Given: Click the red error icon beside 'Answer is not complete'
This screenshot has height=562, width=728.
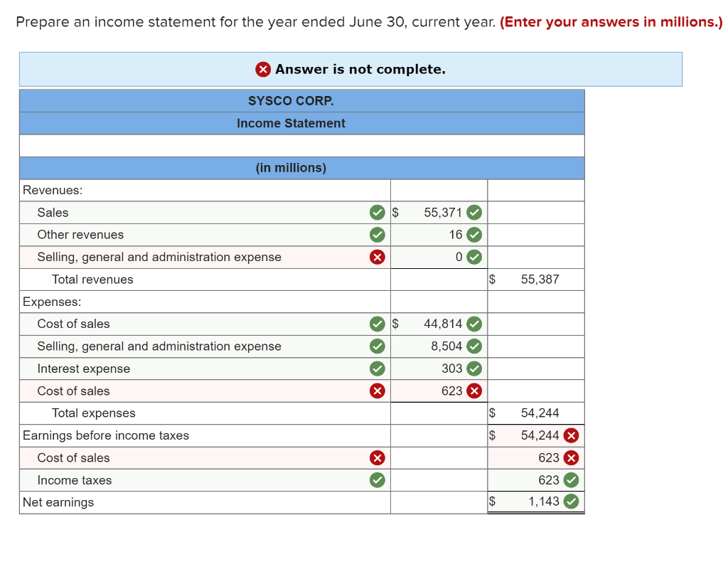Looking at the screenshot, I should (263, 69).
